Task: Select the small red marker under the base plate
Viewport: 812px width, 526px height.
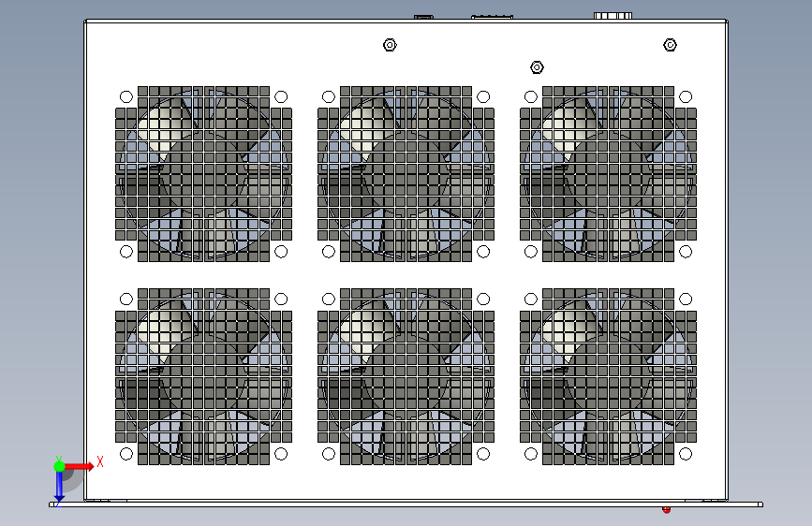Action: tap(667, 510)
